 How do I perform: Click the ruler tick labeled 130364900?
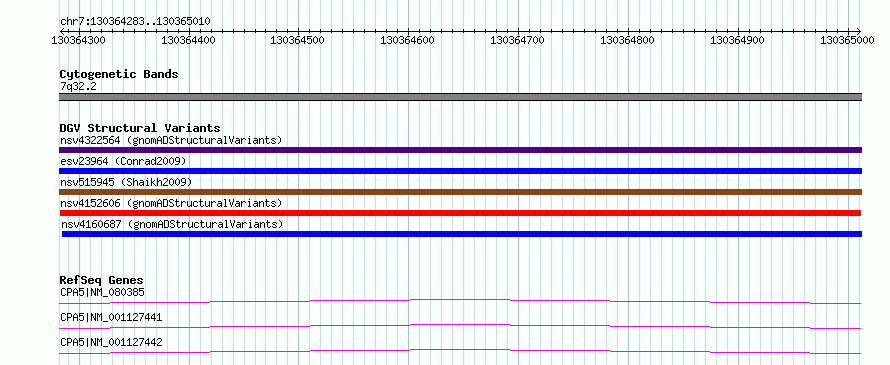(738, 40)
